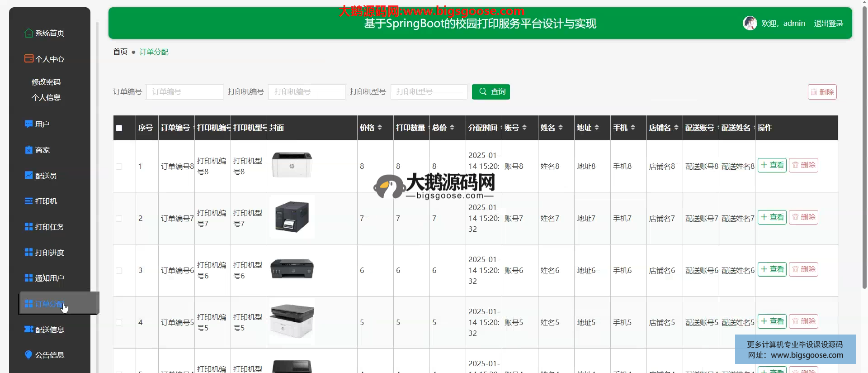This screenshot has width=868, height=373.
Task: Select the checkbox for row 订单编号6
Action: coord(119,271)
